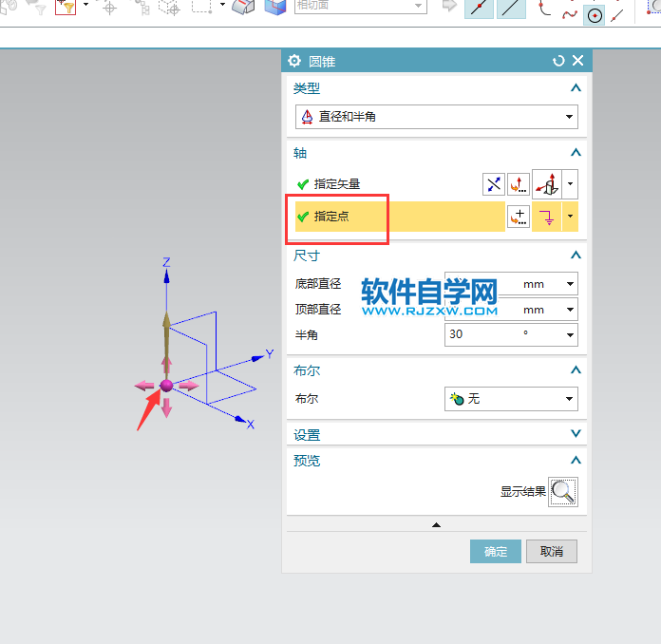Close the 圆锥 dialog

click(x=578, y=60)
